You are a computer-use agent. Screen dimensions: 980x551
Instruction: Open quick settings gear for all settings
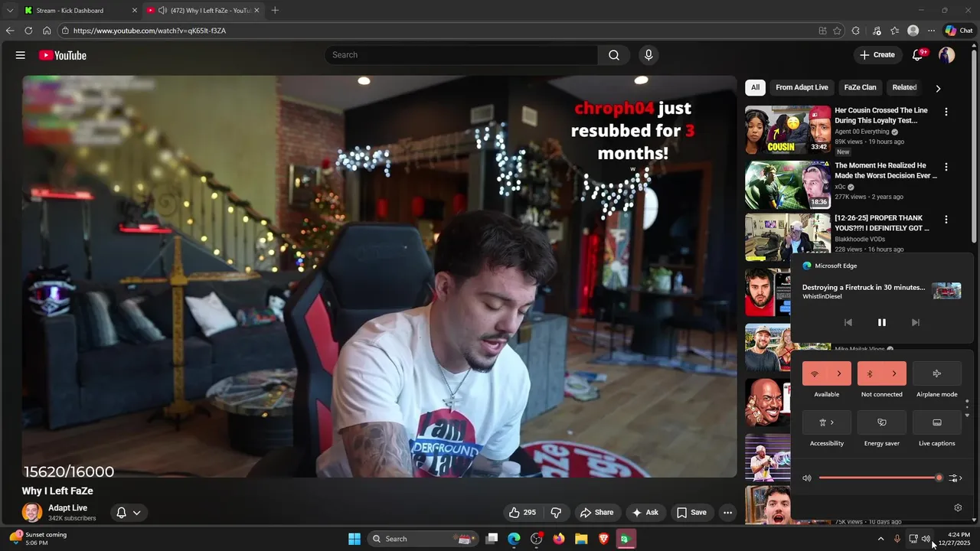958,507
